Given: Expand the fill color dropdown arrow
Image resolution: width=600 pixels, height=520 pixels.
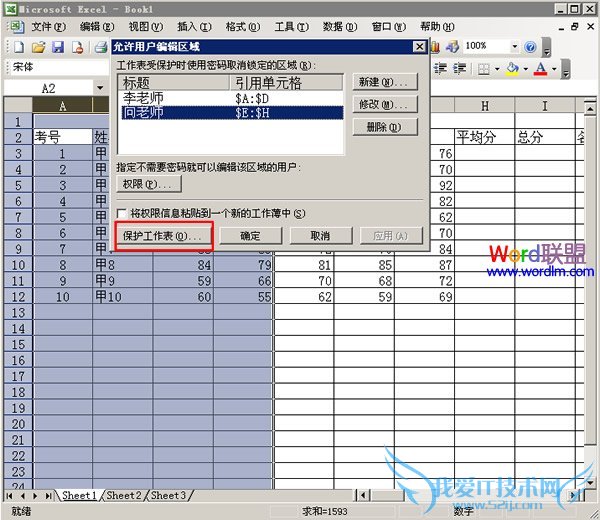Looking at the screenshot, I should [x=525, y=69].
